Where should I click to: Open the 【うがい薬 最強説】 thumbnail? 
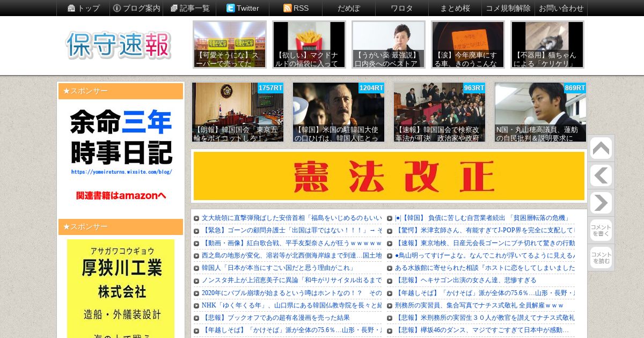tap(389, 45)
